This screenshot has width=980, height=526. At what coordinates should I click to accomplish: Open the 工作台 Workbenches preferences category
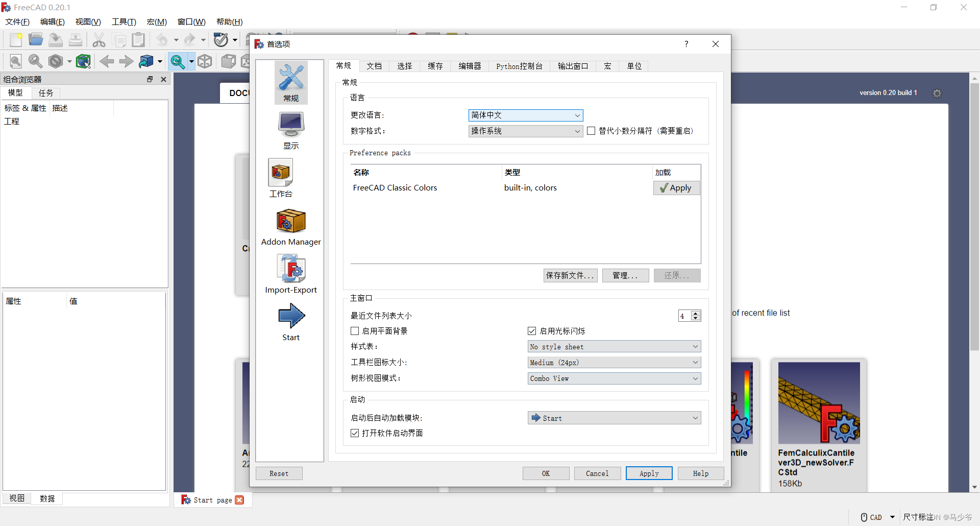pyautogui.click(x=281, y=178)
